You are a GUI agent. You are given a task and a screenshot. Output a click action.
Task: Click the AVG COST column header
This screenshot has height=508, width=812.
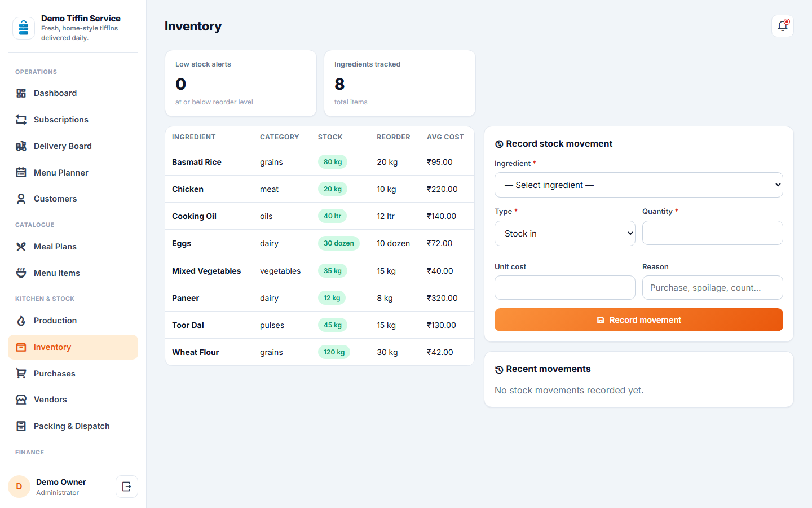click(445, 137)
